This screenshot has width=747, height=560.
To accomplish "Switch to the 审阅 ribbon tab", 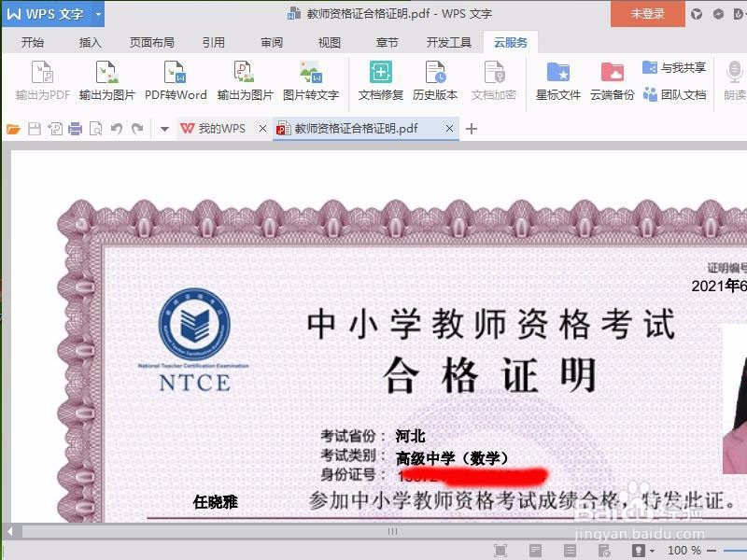I will 272,42.
